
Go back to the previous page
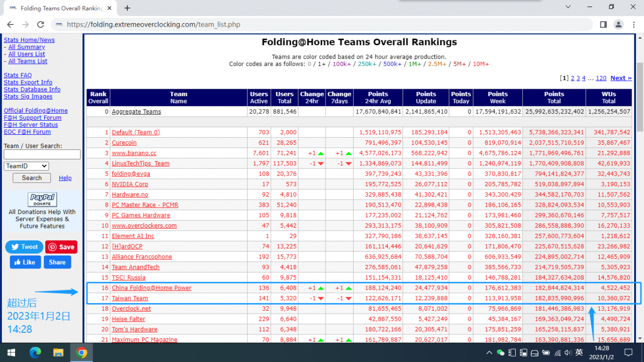tap(11, 24)
